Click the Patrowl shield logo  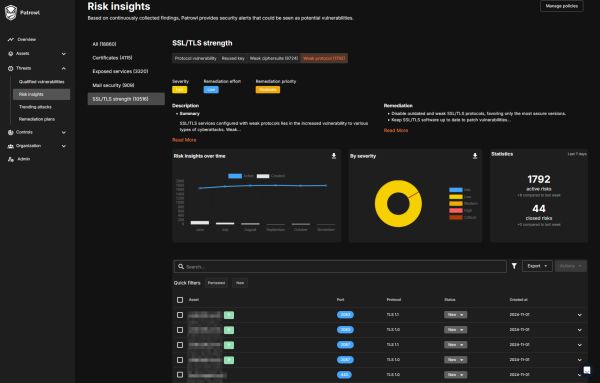(x=11, y=13)
